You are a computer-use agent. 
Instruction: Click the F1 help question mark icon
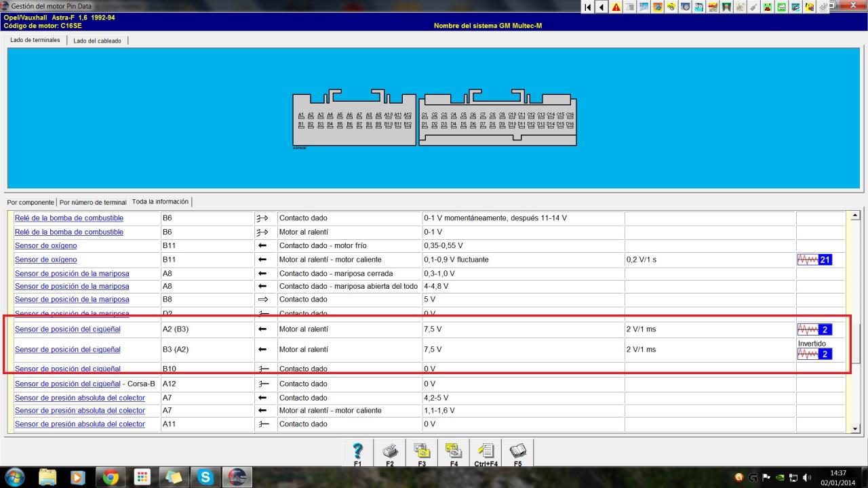click(x=357, y=451)
